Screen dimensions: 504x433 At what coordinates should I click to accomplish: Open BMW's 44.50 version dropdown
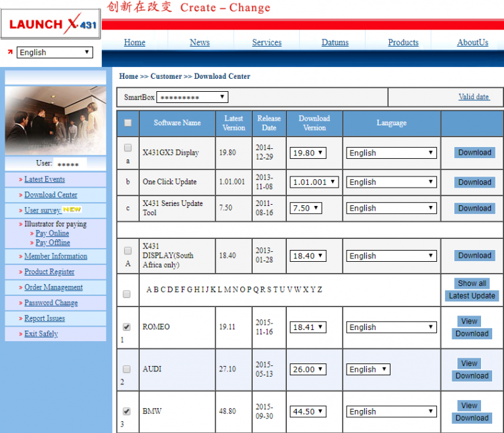click(308, 412)
